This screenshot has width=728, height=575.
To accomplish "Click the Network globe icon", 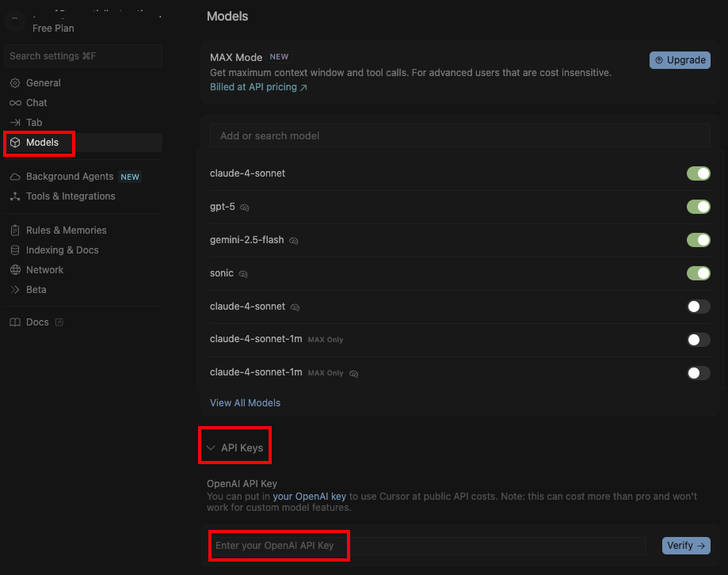I will point(15,270).
